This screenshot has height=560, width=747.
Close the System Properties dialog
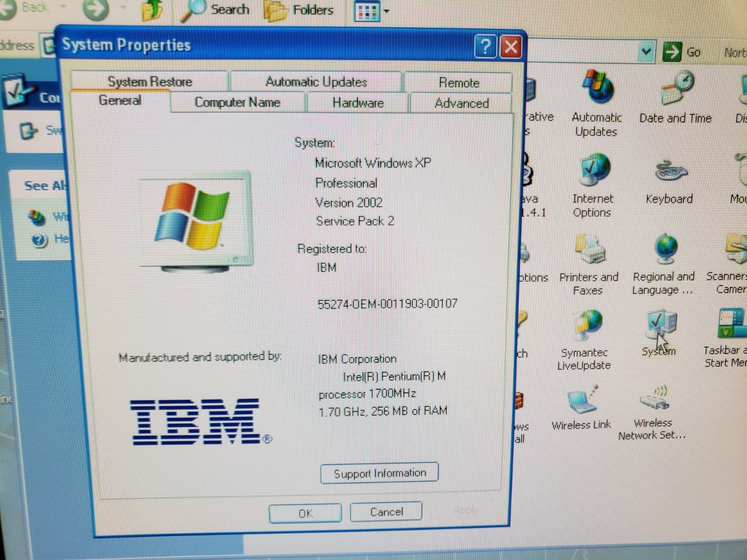coord(511,47)
